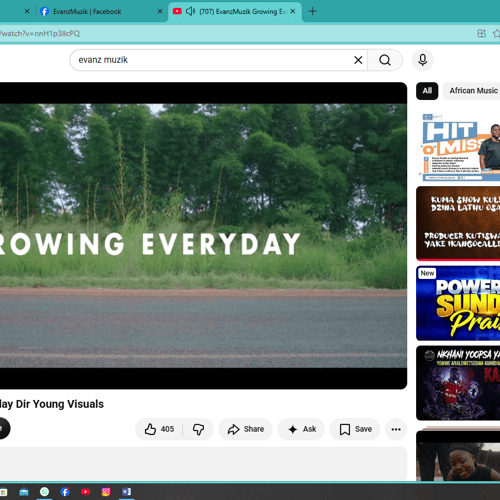This screenshot has width=500, height=500.
Task: Open the Nkhani Yoopsa video thumbnail
Action: 458,383
